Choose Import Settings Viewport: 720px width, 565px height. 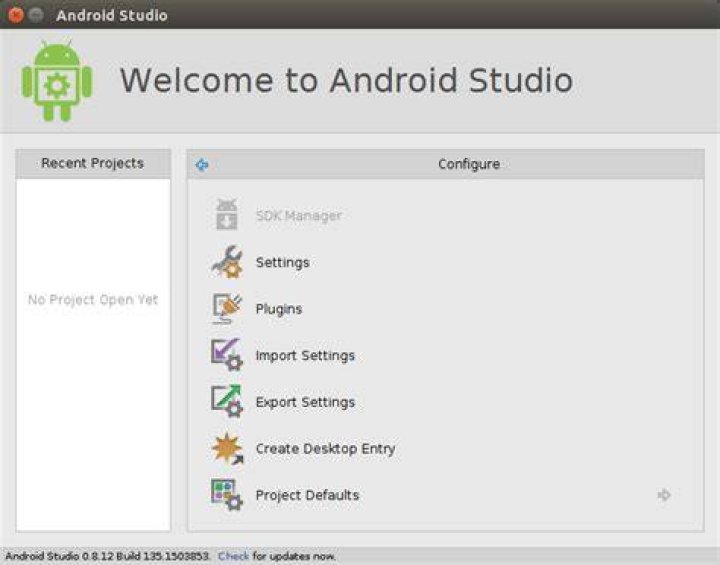pyautogui.click(x=305, y=356)
